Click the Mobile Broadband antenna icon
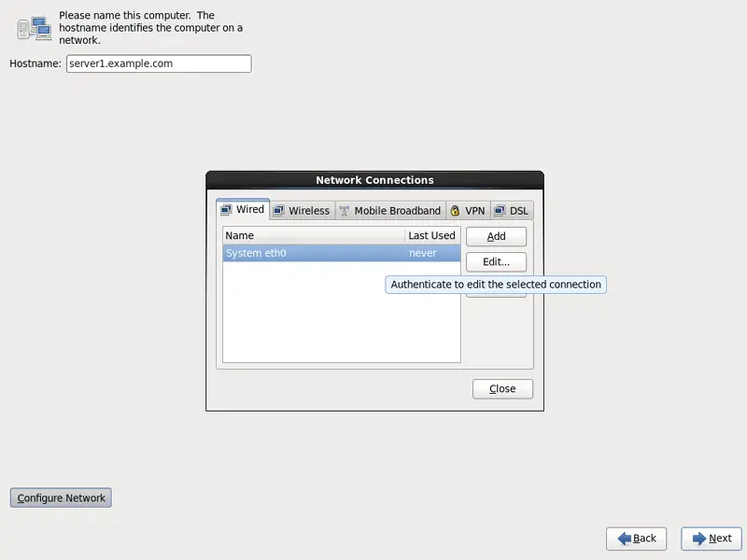 (344, 211)
